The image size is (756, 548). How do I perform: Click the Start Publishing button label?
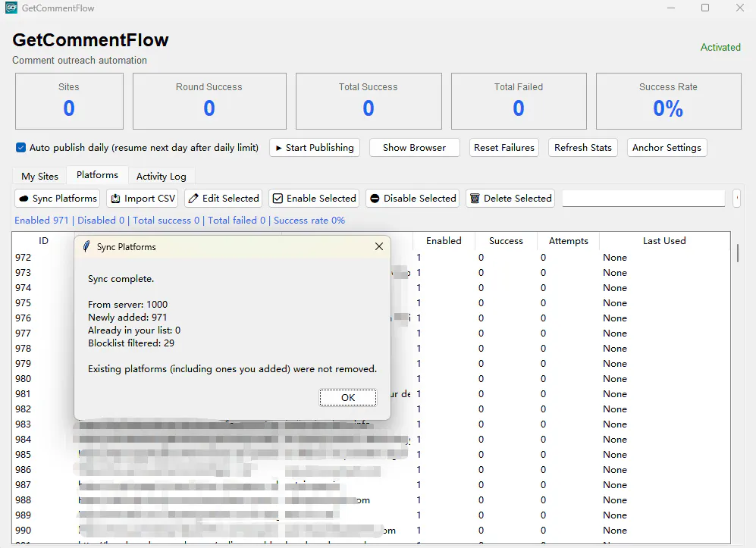pyautogui.click(x=320, y=148)
